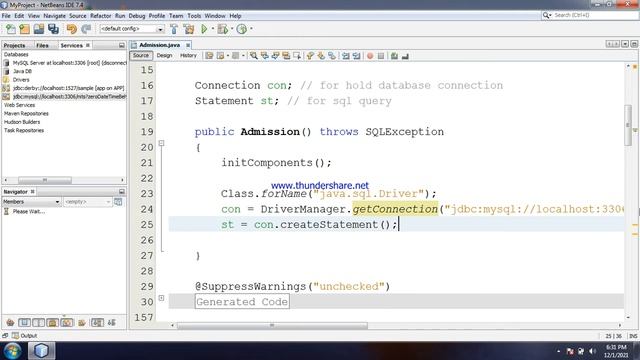Open Run Project dropdown arrow

tap(213, 29)
